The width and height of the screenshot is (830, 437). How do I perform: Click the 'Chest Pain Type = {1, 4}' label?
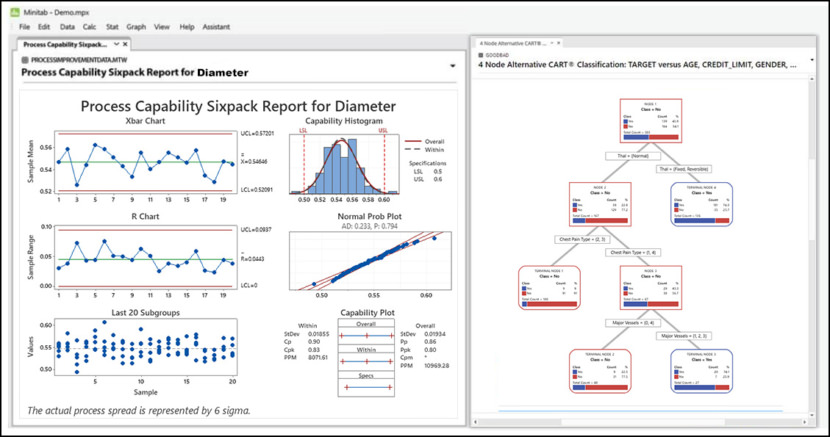(633, 253)
